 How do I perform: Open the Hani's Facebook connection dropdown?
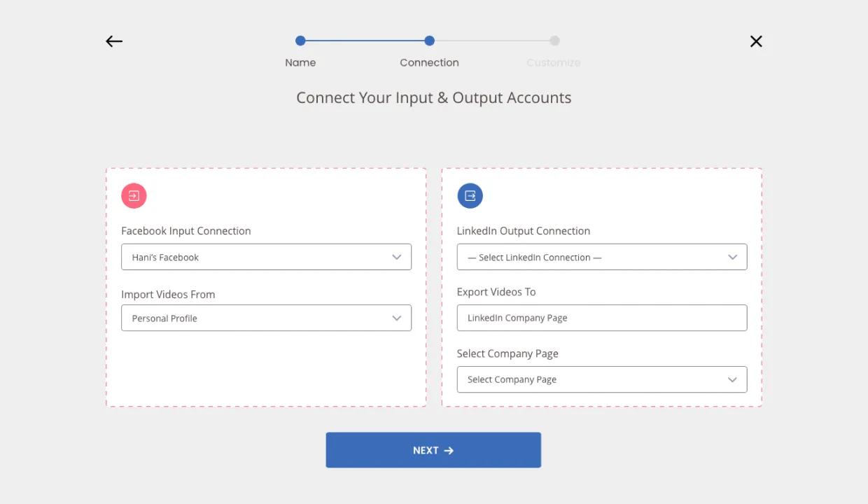pos(266,257)
